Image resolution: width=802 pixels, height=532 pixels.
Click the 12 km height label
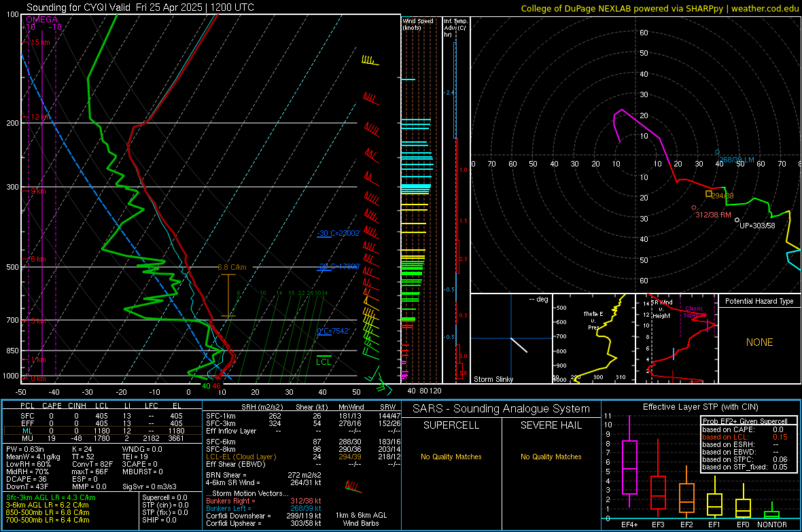[40, 117]
